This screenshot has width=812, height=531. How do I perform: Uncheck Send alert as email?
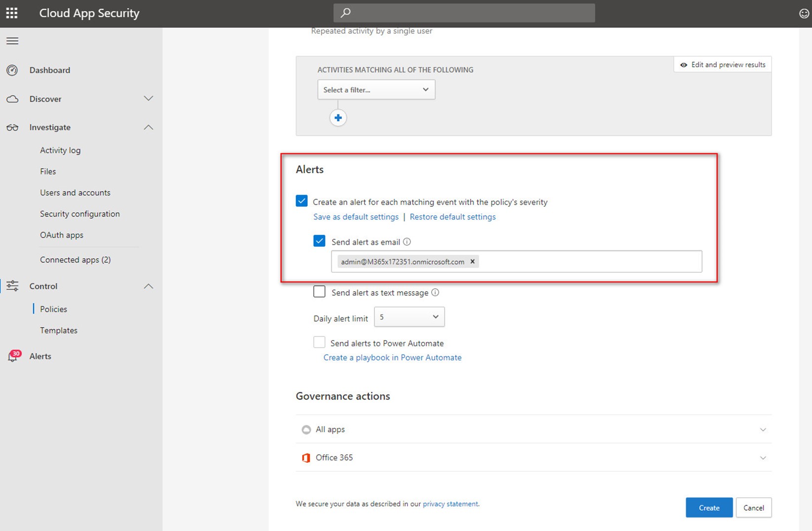(x=320, y=241)
